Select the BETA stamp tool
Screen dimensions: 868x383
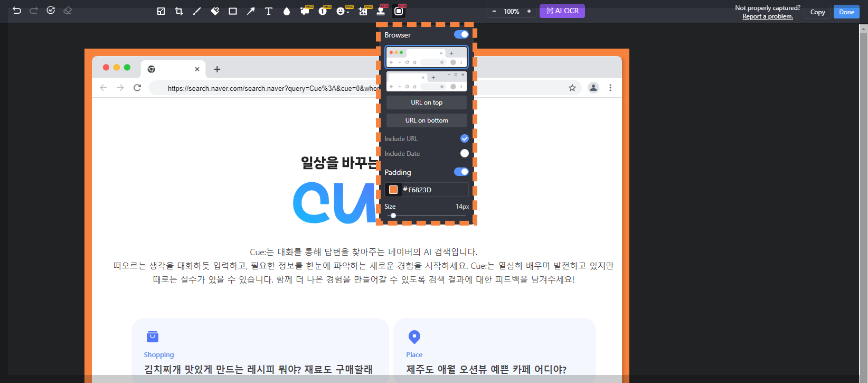tap(381, 11)
